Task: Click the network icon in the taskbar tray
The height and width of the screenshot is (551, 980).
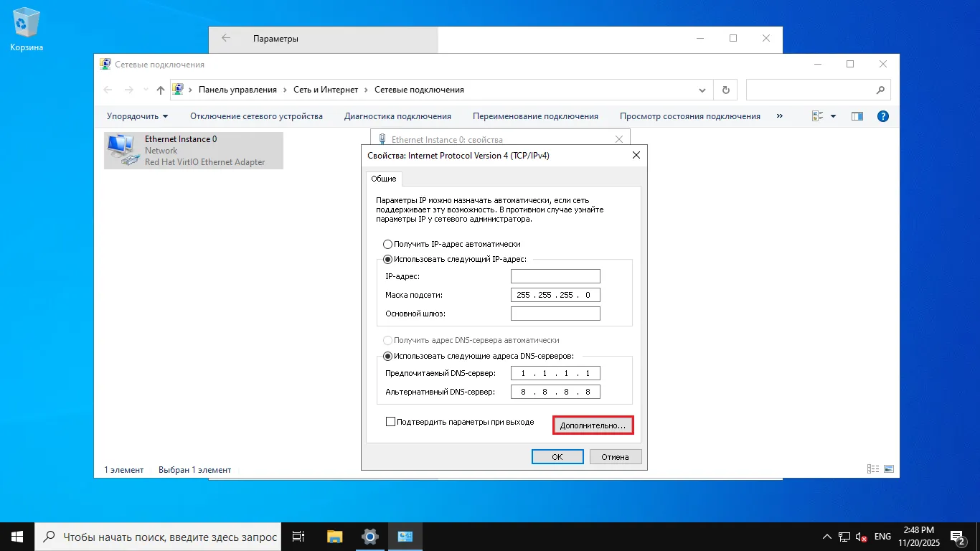Action: pos(843,536)
